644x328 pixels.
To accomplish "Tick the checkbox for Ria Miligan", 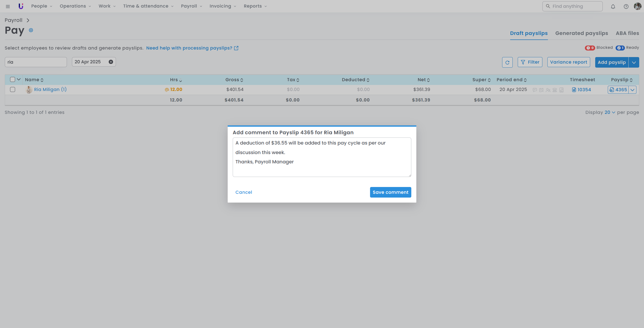I will (13, 89).
